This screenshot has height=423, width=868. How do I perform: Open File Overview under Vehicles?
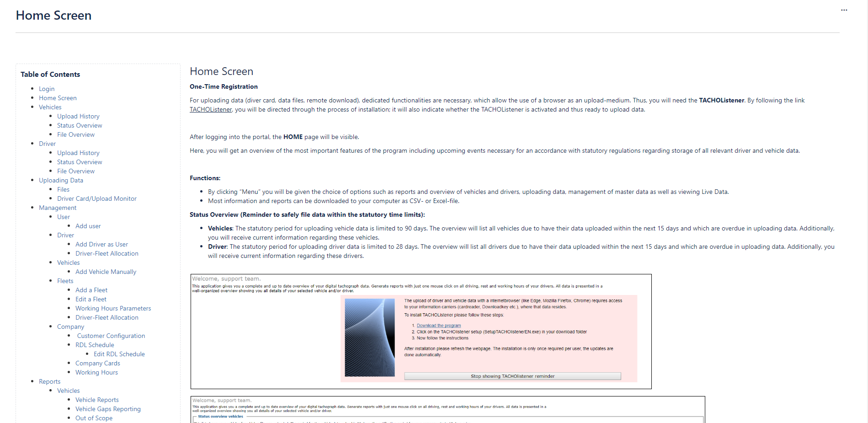click(76, 134)
